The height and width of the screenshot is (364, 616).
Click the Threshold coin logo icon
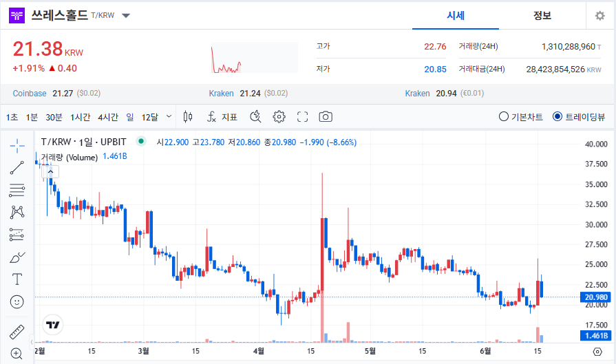click(x=17, y=16)
